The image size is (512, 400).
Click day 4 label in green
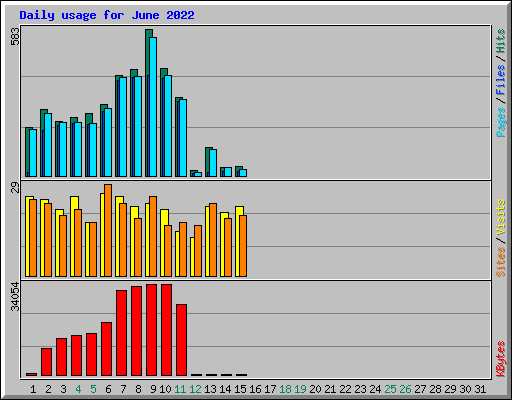coord(78,389)
